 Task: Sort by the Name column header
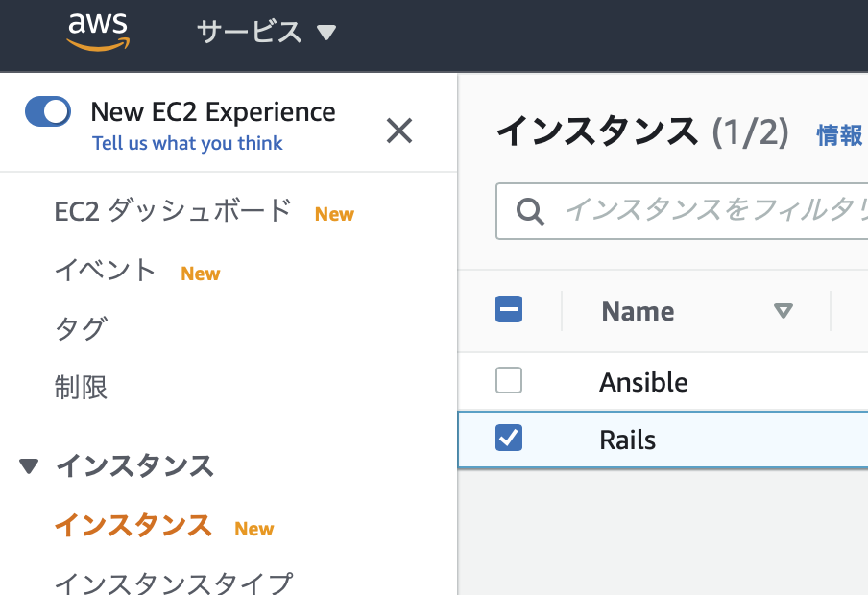(638, 311)
